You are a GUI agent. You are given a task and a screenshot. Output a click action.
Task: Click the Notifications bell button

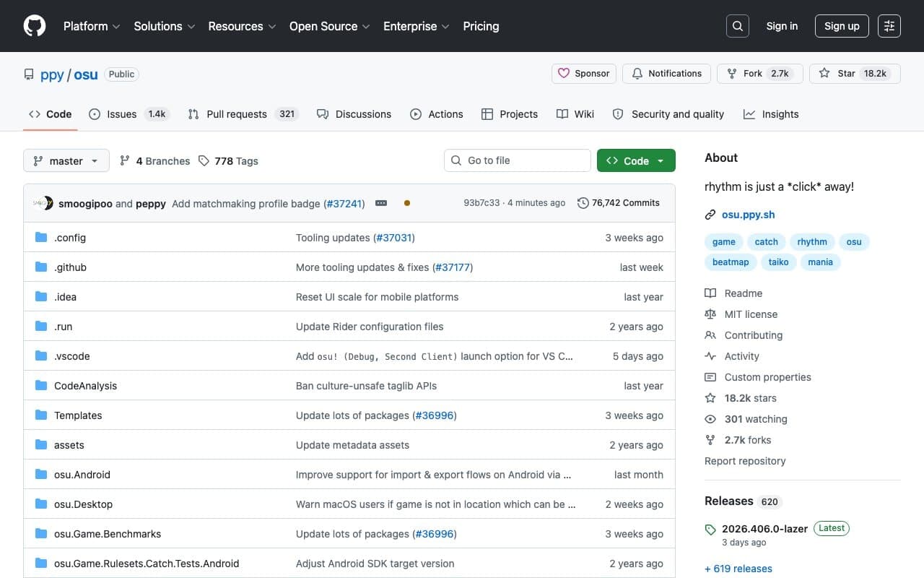pyautogui.click(x=666, y=74)
